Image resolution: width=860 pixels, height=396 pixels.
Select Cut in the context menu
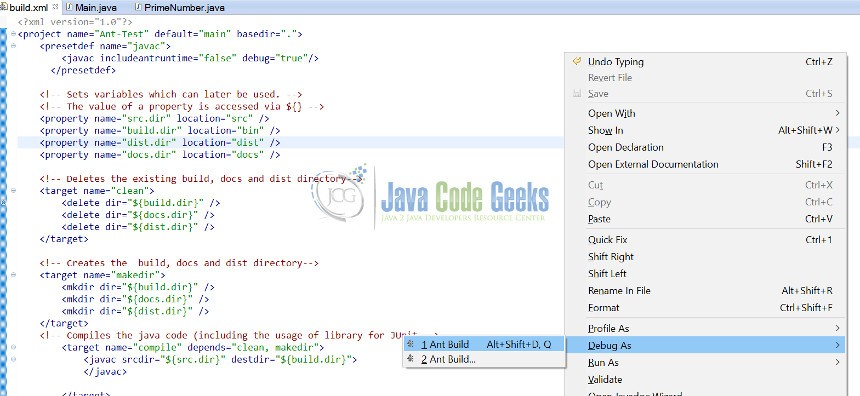pyautogui.click(x=705, y=185)
